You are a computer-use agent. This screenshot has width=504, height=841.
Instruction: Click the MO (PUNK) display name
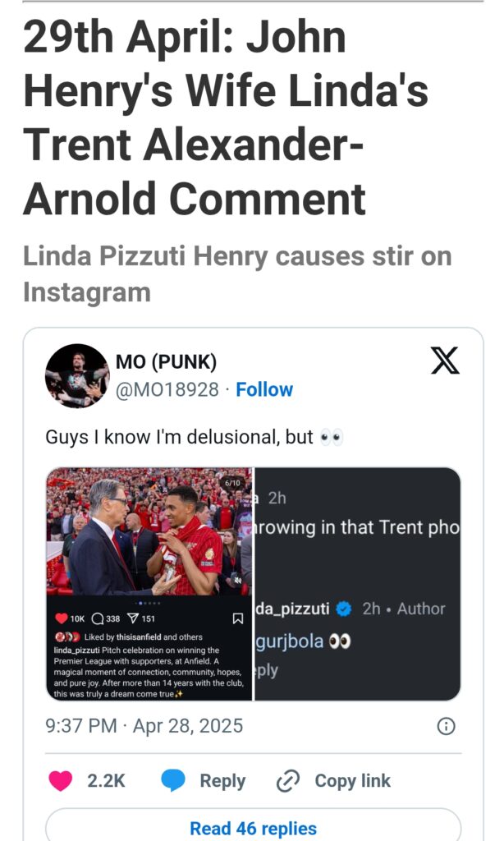[x=166, y=362]
